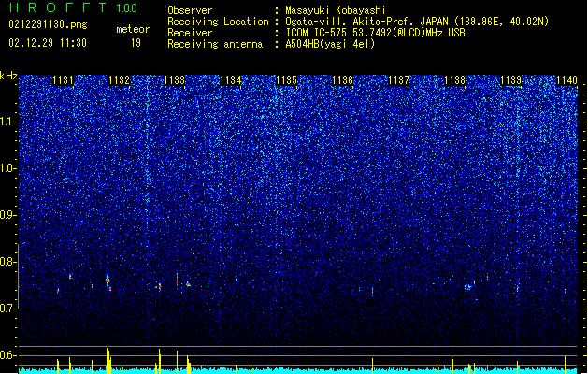Click the Observer field label
This screenshot has width=588, height=374.
[x=190, y=10]
